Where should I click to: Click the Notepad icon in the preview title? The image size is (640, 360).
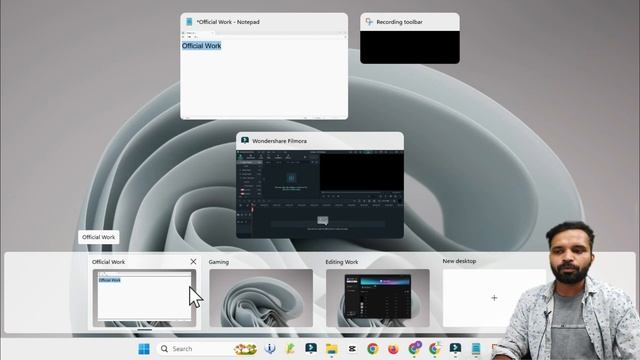point(189,22)
